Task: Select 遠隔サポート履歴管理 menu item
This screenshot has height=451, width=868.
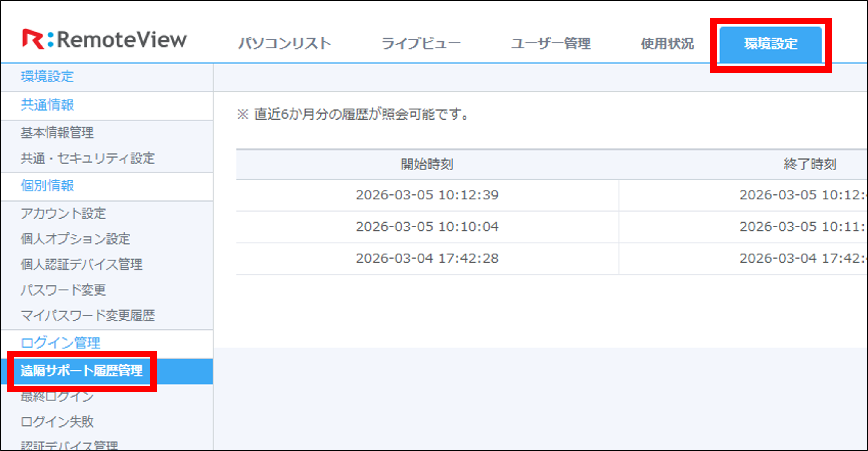Action: (x=81, y=371)
